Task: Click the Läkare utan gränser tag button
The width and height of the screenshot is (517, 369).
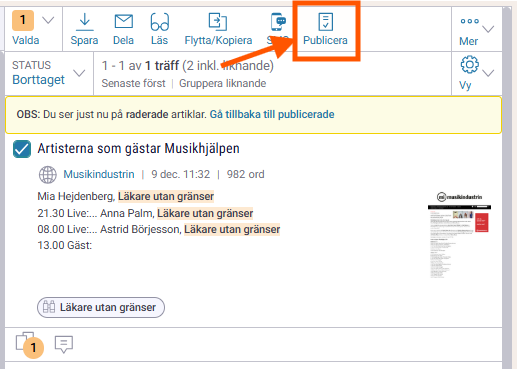Action: point(101,307)
